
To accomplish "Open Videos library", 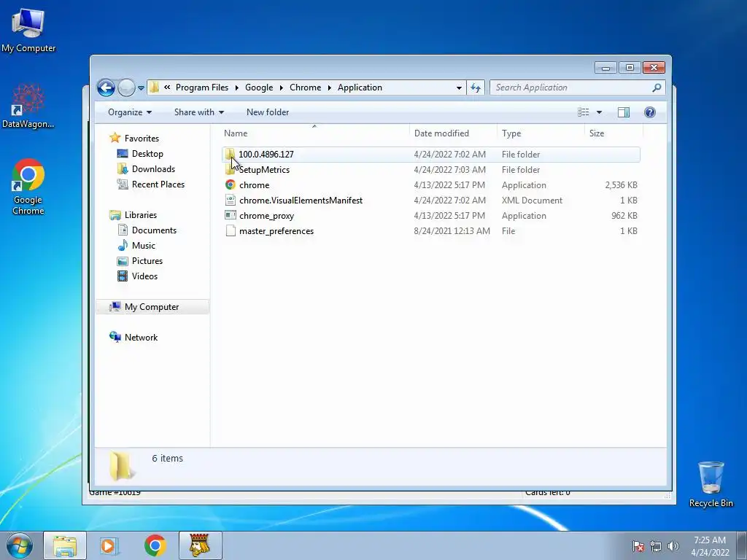I will pyautogui.click(x=145, y=276).
